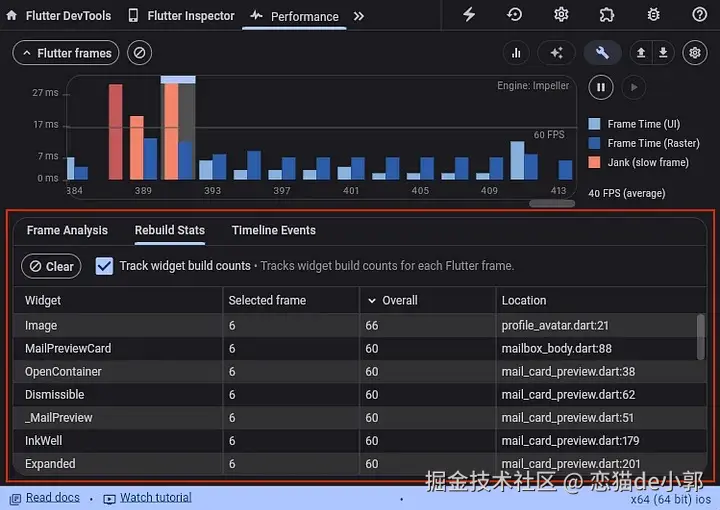Pause frame recording
The height and width of the screenshot is (510, 720).
pyautogui.click(x=601, y=87)
